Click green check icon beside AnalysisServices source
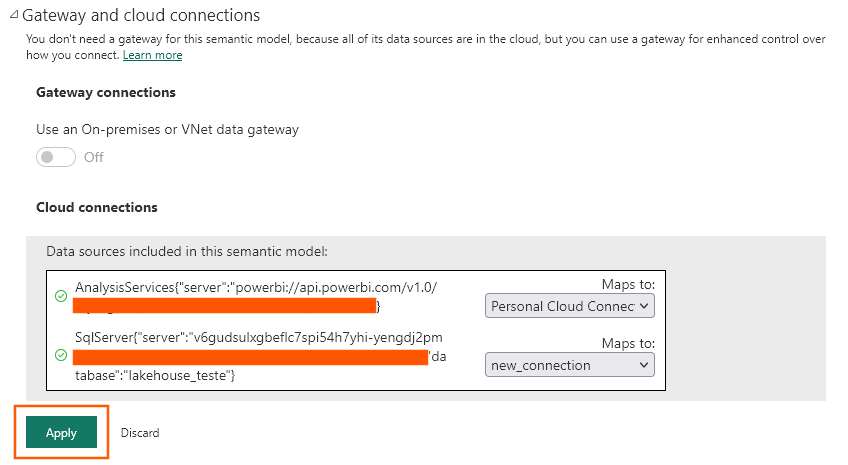The height and width of the screenshot is (465, 848). 61,296
